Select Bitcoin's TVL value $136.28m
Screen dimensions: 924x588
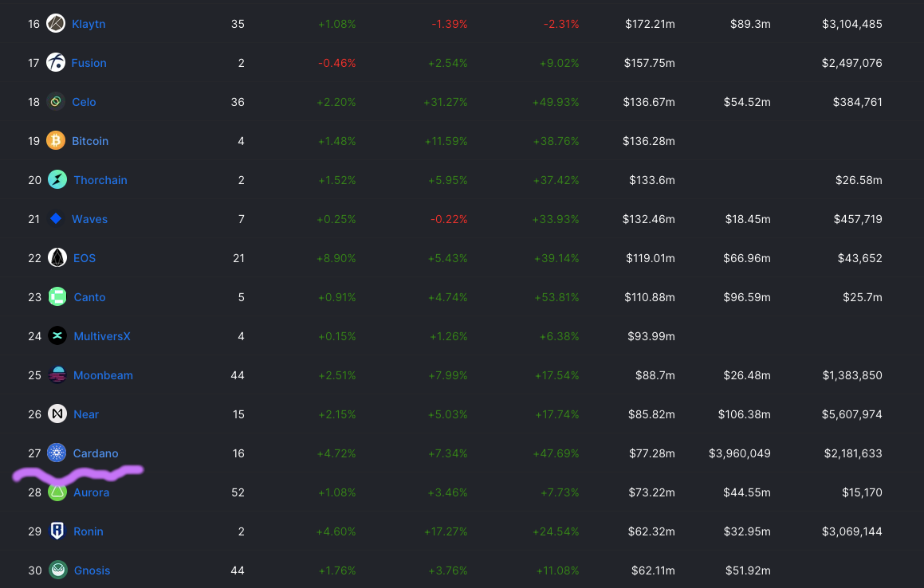[x=649, y=141]
